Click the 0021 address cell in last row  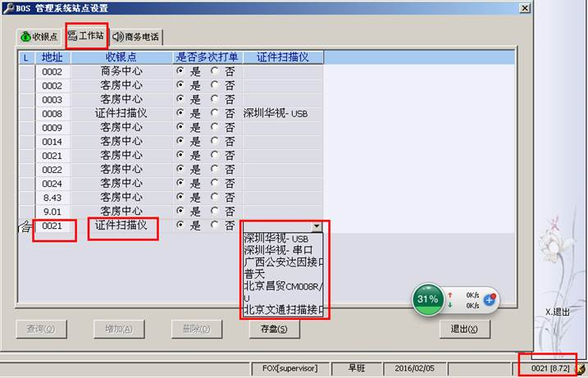[x=52, y=225]
